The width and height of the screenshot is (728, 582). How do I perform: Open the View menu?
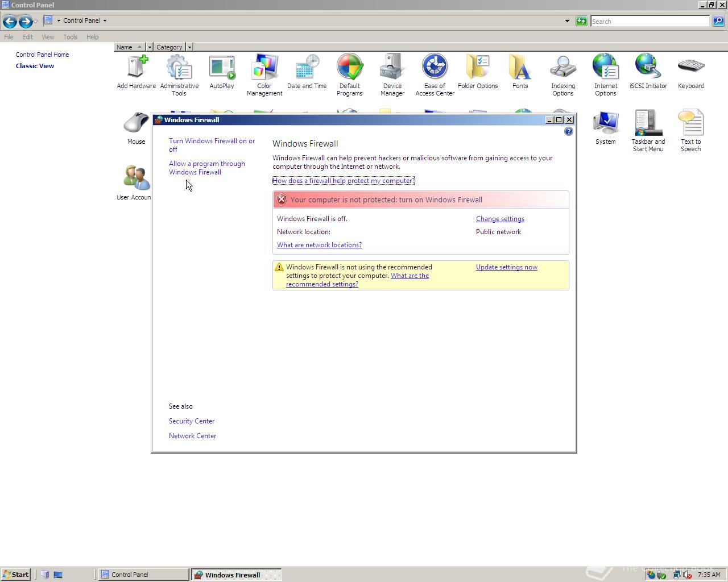[48, 37]
